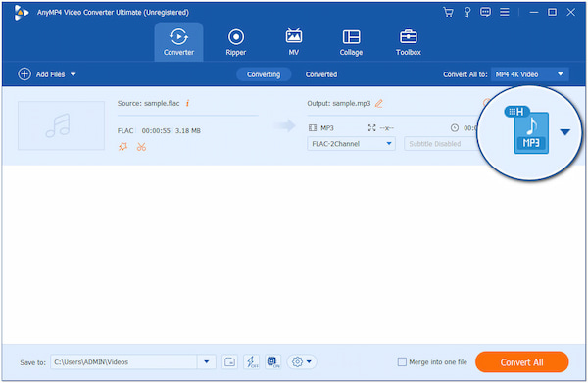Select the Converted tab
Viewport: 588px width, 383px height.
coord(321,74)
